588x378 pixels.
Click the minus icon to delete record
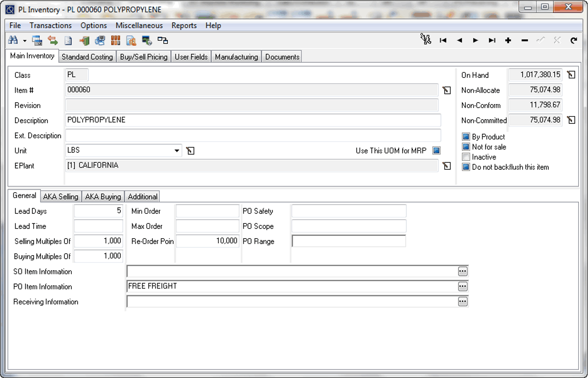pos(524,41)
